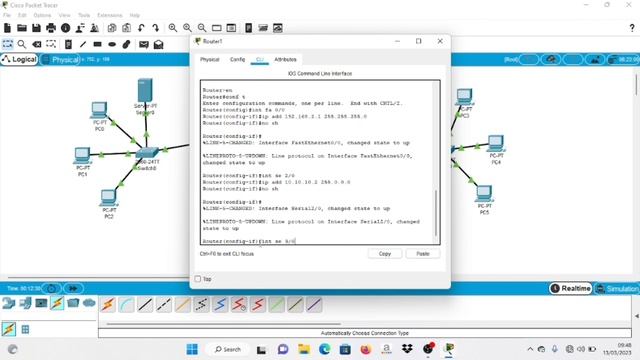Viewport: 640px width, 360px height.
Task: Select the Select tool
Action: [x=7, y=44]
